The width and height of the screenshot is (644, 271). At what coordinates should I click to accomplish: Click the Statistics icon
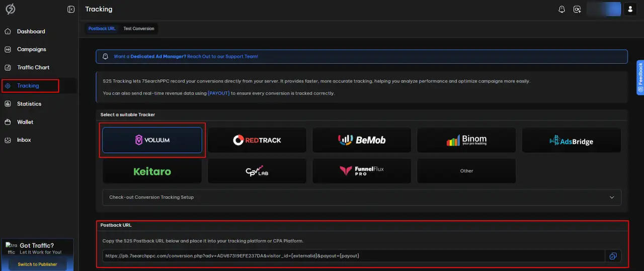(x=8, y=104)
